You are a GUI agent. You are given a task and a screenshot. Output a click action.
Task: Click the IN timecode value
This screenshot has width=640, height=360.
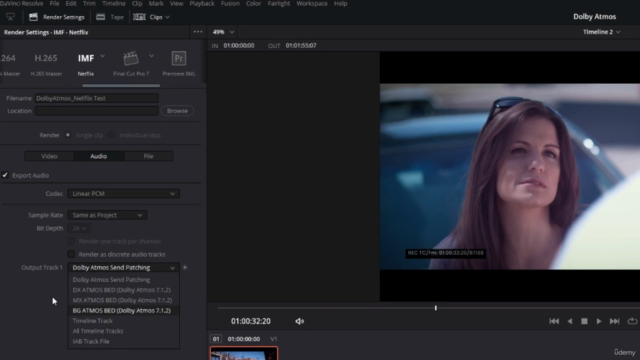(x=239, y=45)
